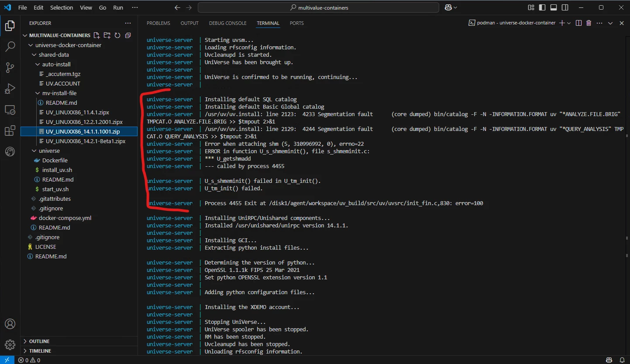This screenshot has width=630, height=364.
Task: Switch to the DEBUG CONSOLE tab
Action: click(227, 23)
